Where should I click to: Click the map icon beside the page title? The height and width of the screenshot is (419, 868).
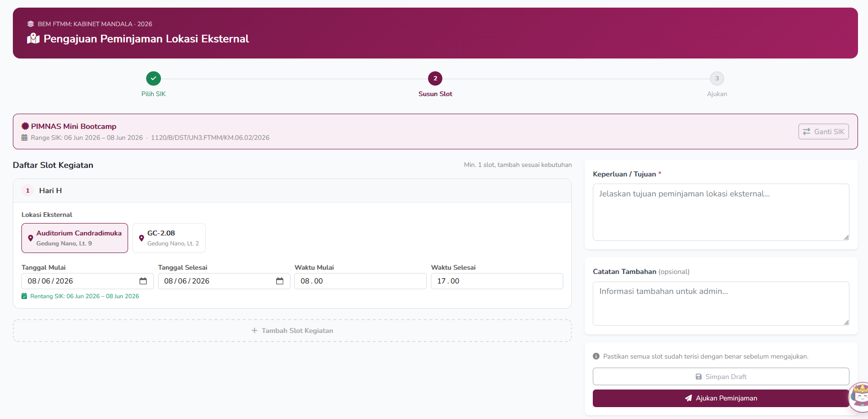[x=33, y=39]
